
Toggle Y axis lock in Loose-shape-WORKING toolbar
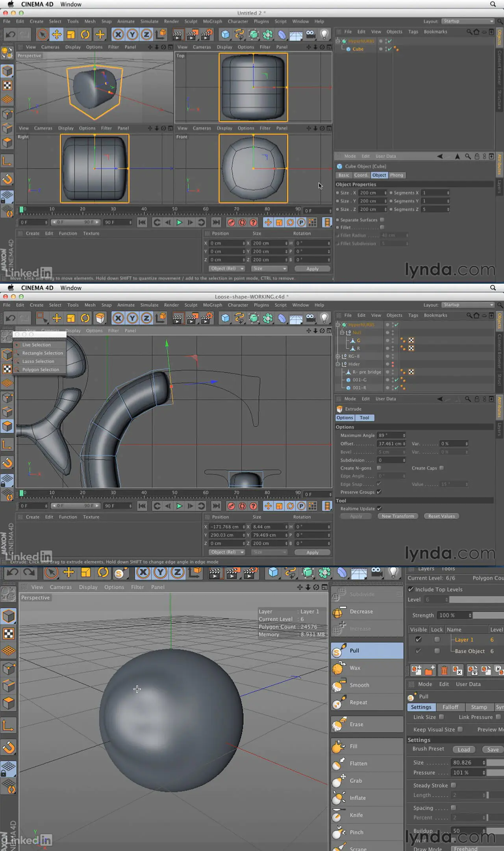(x=132, y=318)
